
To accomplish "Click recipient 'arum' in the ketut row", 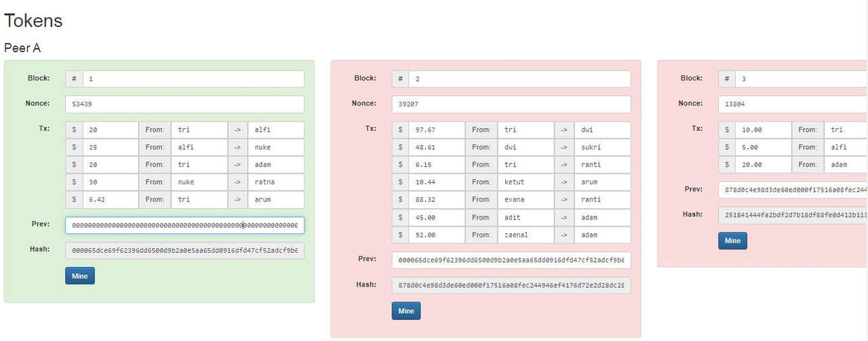I will pos(603,182).
